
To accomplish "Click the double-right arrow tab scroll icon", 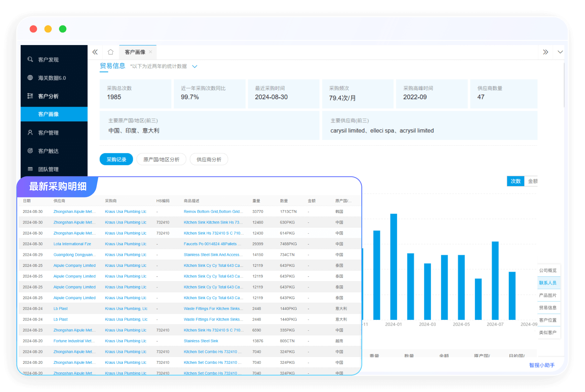I will coord(545,52).
